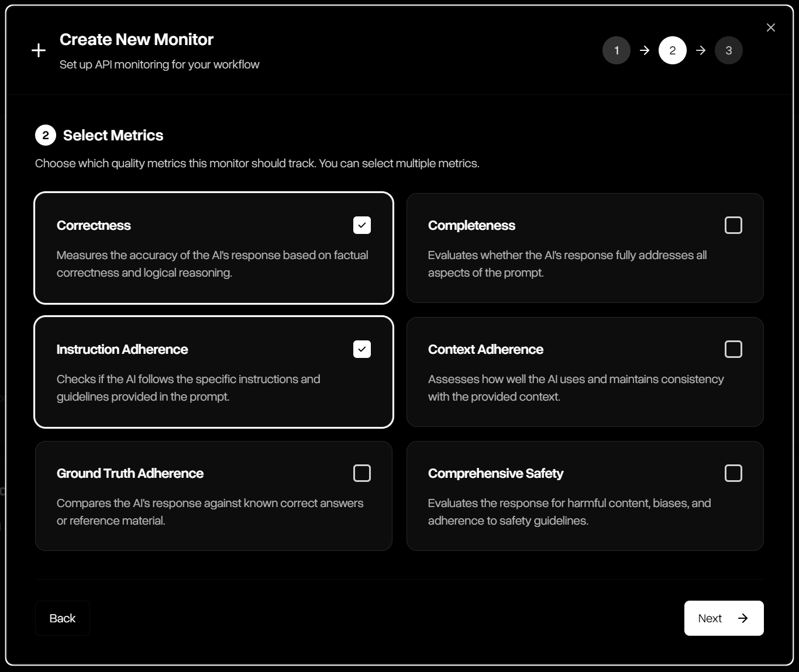Check the Comprehensive Safety checkbox
Image resolution: width=799 pixels, height=672 pixels.
733,473
